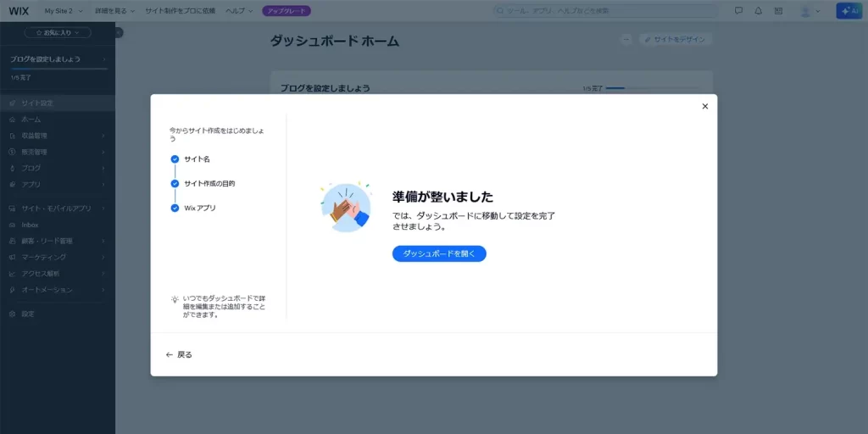The height and width of the screenshot is (434, 868).
Task: Click the lightbulb tip icon
Action: click(175, 299)
